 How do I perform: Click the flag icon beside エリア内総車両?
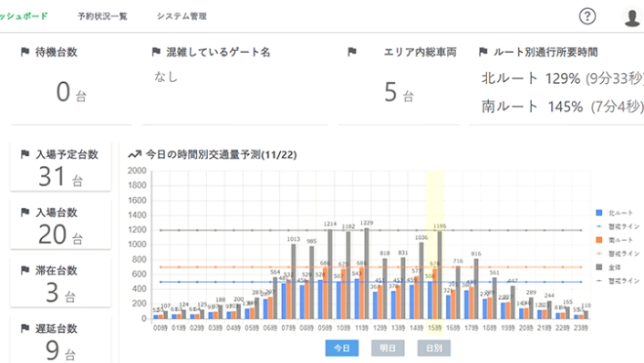352,52
